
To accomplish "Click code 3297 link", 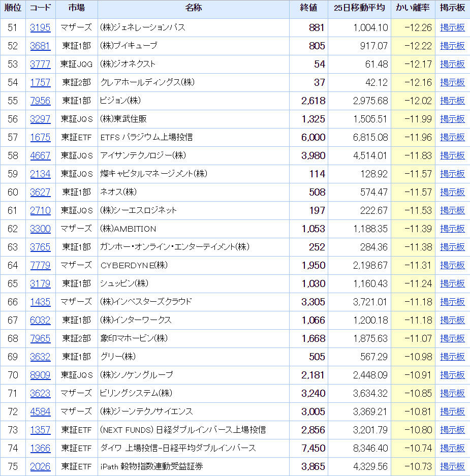I will click(40, 119).
